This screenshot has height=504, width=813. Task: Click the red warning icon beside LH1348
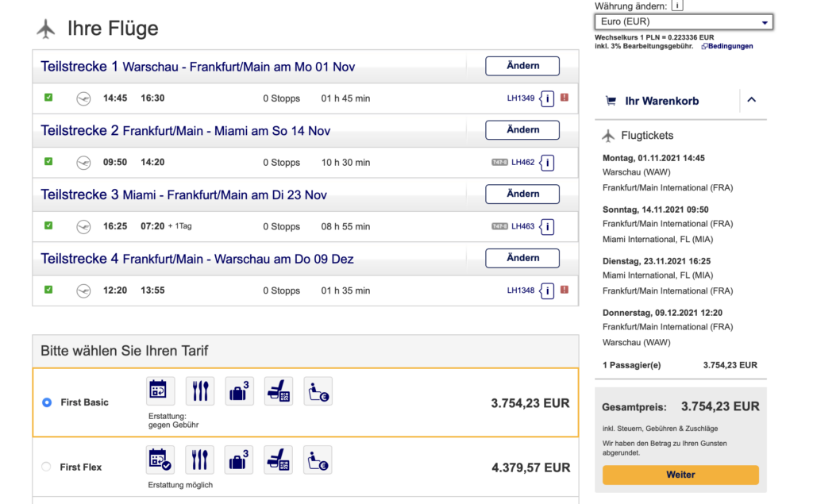tap(564, 290)
